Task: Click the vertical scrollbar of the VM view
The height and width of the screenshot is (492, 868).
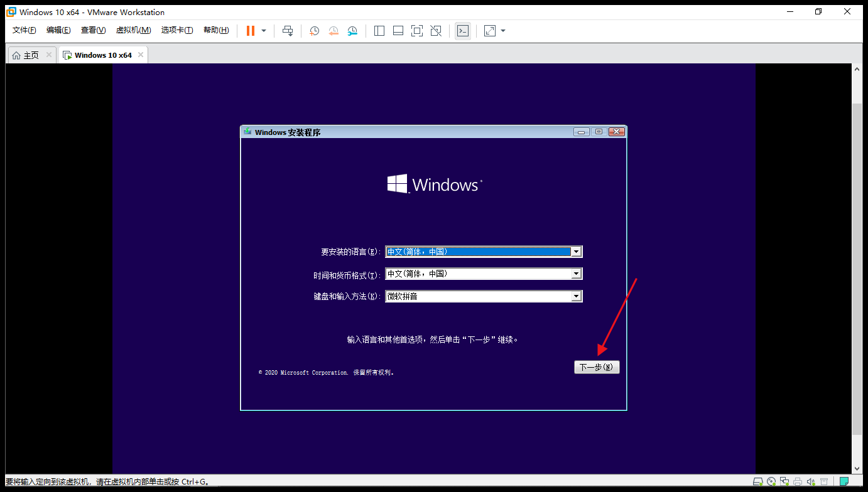Action: (x=857, y=269)
